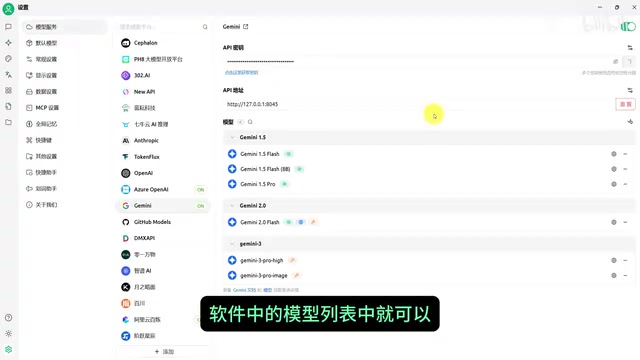Remove gemini-3-pro-image with minus icon
This screenshot has width=640, height=360.
625,276
